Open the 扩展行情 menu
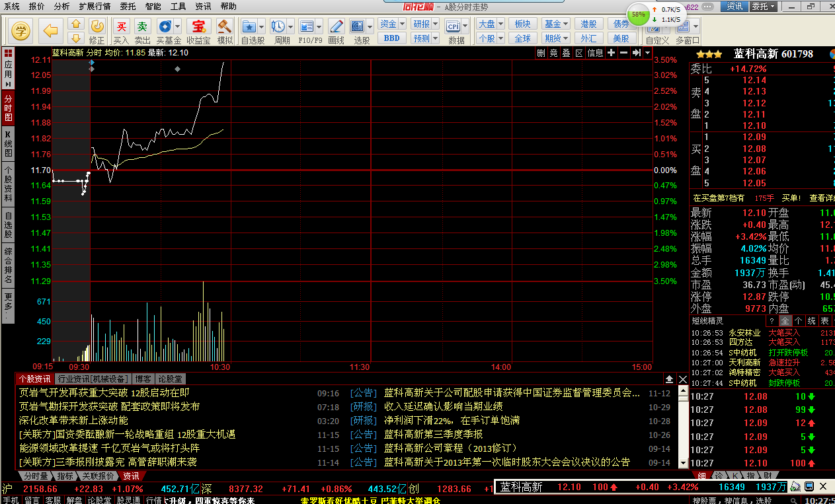Screen dimensions: 835x504 pos(95,6)
